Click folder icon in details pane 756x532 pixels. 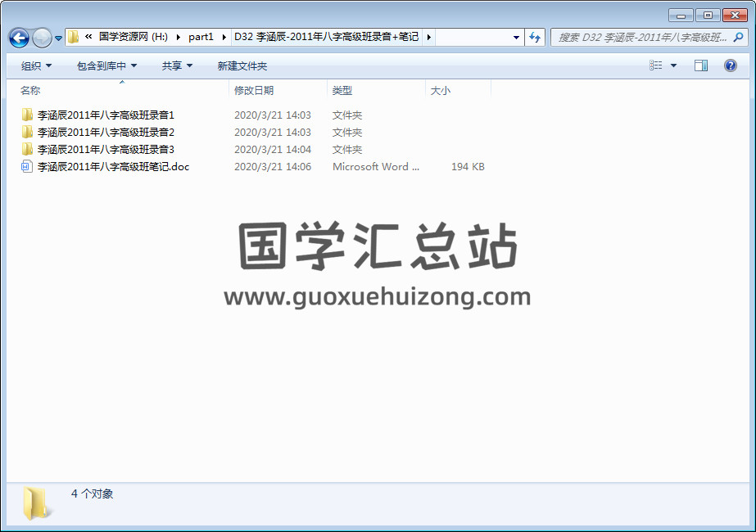[36, 503]
